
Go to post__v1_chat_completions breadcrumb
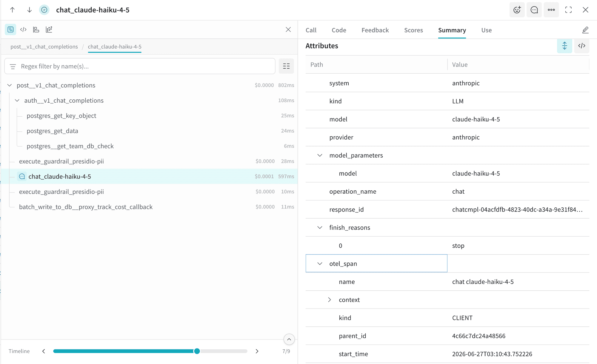[44, 47]
